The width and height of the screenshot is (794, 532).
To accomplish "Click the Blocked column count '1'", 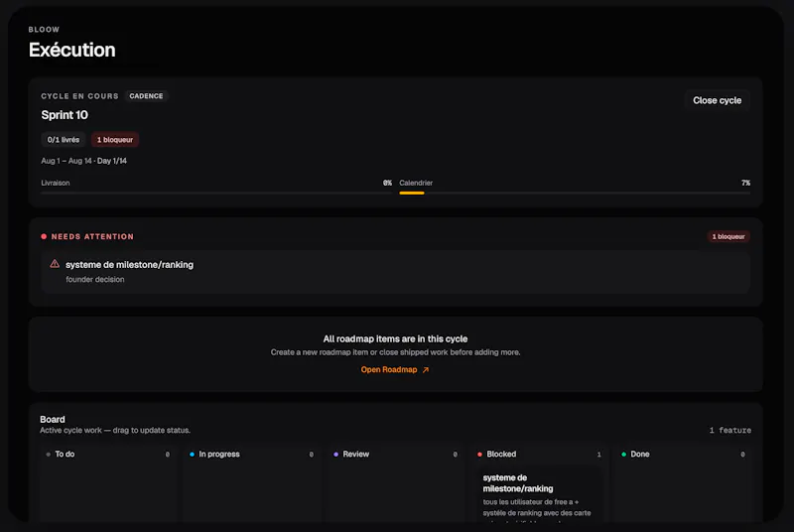I will 599,454.
